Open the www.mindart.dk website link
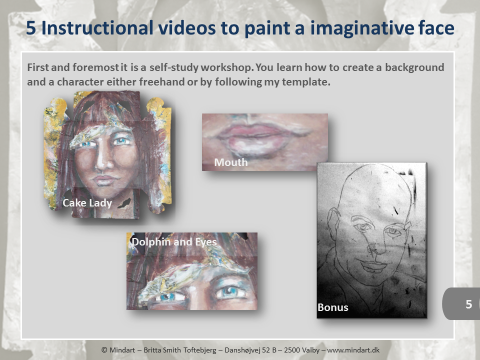Screen dimensions: 480x360 [x=353, y=350]
